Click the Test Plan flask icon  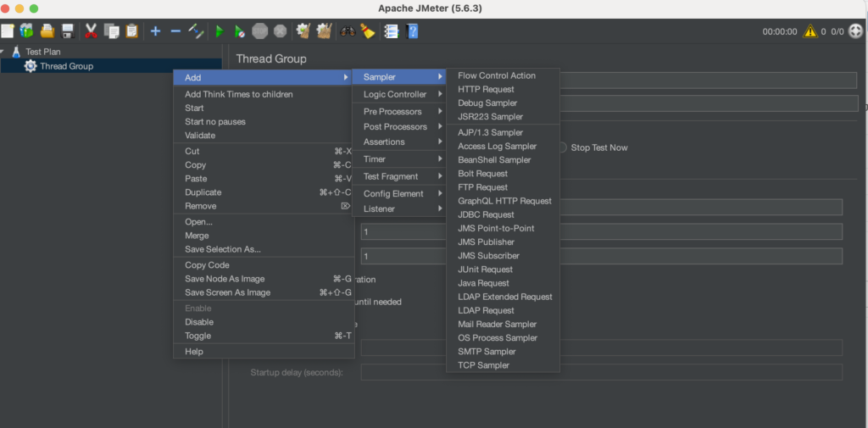pyautogui.click(x=16, y=52)
